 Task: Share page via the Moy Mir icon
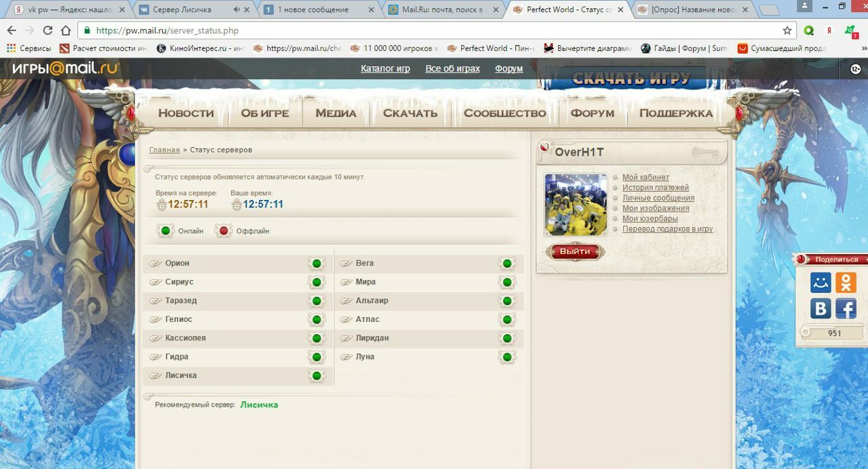pos(821,282)
